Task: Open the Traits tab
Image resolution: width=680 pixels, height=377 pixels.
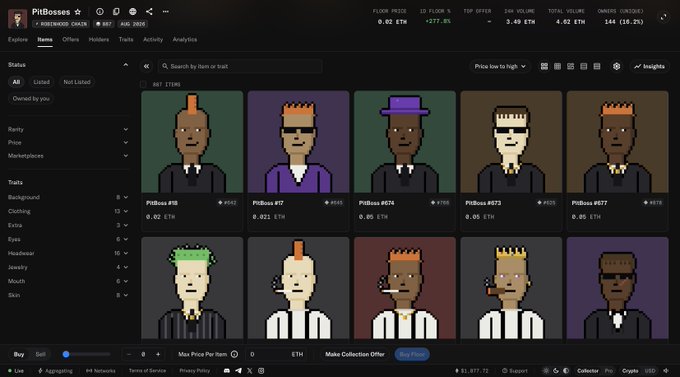Action: (x=126, y=39)
